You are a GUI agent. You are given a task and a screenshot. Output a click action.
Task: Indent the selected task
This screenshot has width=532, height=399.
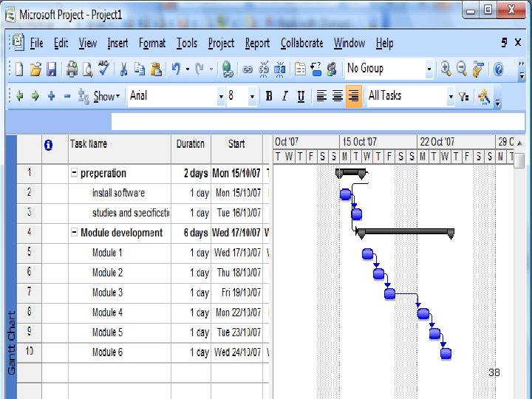[x=35, y=96]
